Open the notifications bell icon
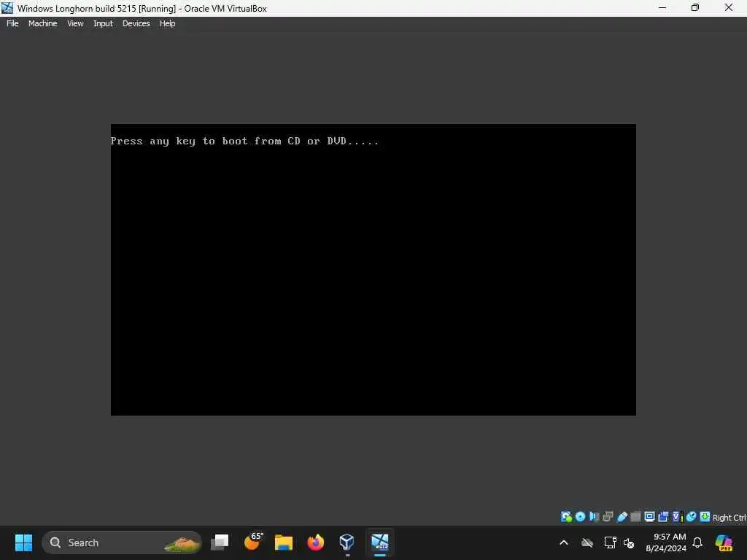Screen dimensions: 747x560 pos(697,542)
